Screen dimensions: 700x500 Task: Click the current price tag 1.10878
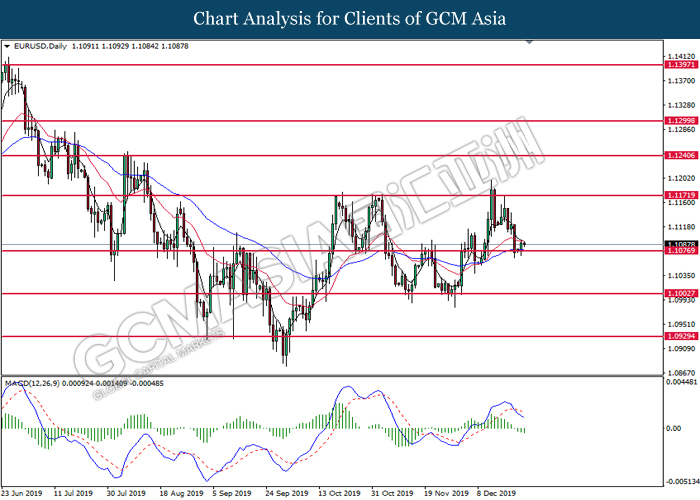pyautogui.click(x=681, y=244)
